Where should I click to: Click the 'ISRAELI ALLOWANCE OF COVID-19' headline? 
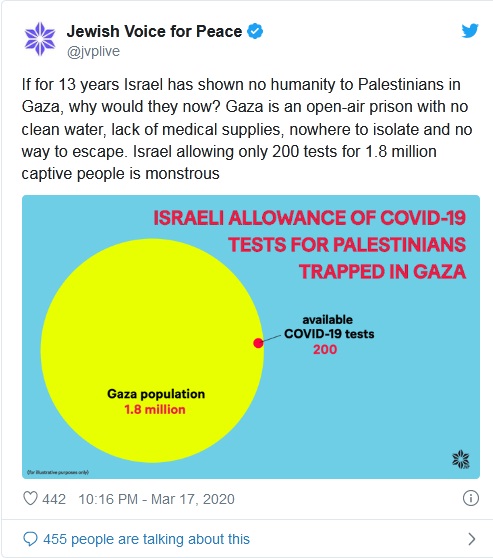tap(309, 218)
